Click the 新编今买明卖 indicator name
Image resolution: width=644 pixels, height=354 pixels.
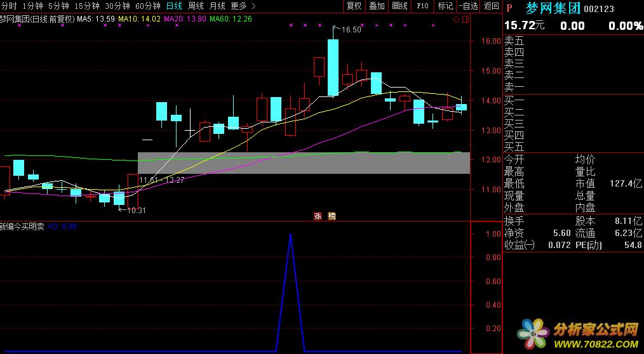[22, 226]
